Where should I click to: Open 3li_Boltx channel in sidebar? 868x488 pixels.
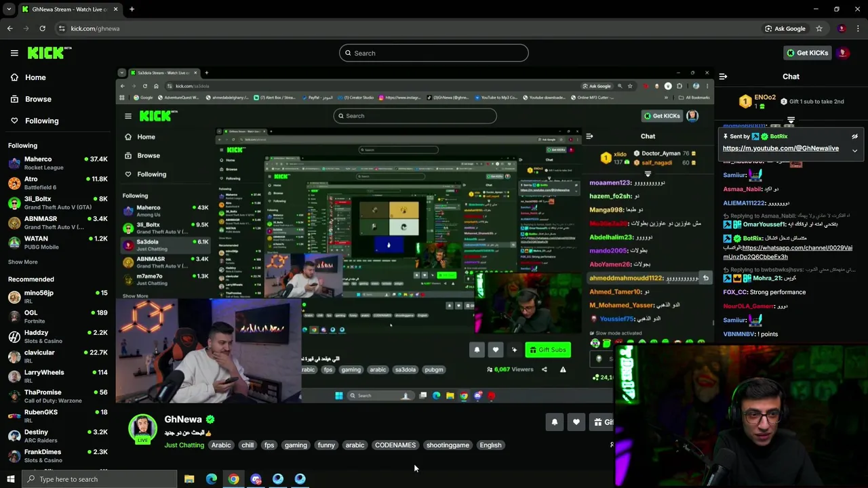click(x=58, y=203)
